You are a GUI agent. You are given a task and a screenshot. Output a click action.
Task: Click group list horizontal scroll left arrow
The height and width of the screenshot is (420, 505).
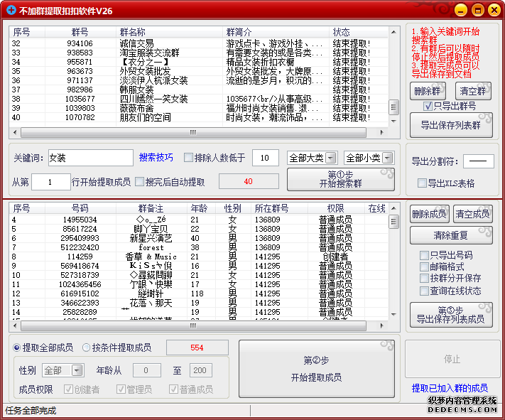(15, 132)
